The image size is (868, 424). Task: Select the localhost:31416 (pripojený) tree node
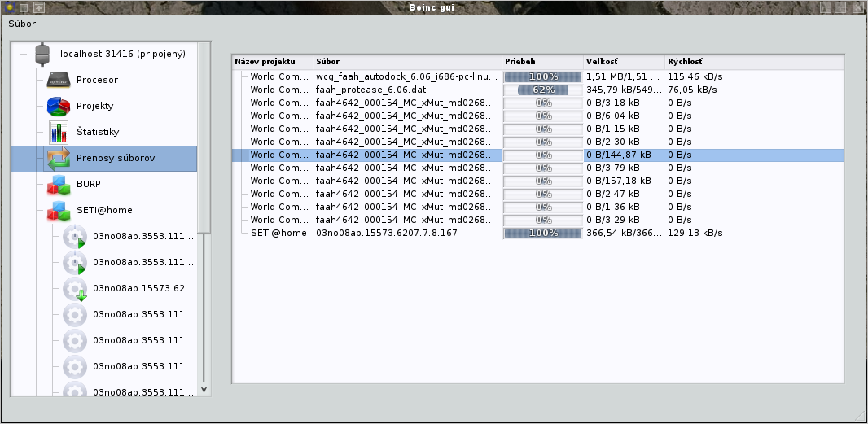[x=123, y=54]
